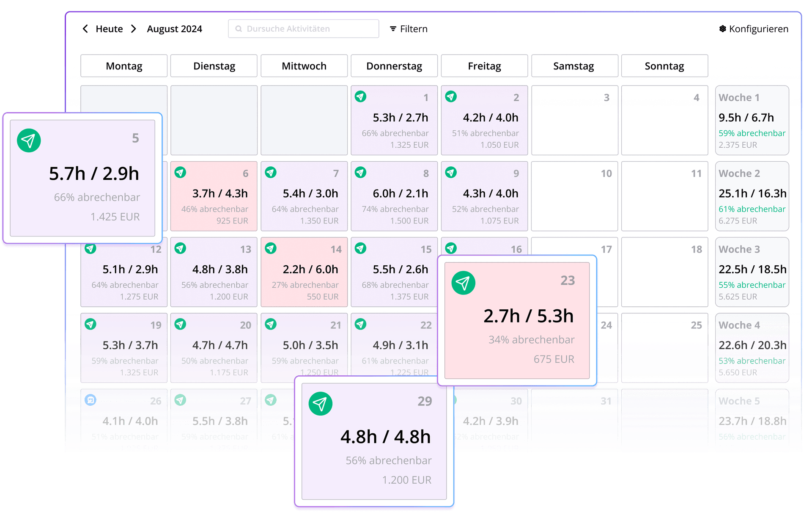The width and height of the screenshot is (812, 512).
Task: Select the Donnerstag column header
Action: pyautogui.click(x=394, y=66)
